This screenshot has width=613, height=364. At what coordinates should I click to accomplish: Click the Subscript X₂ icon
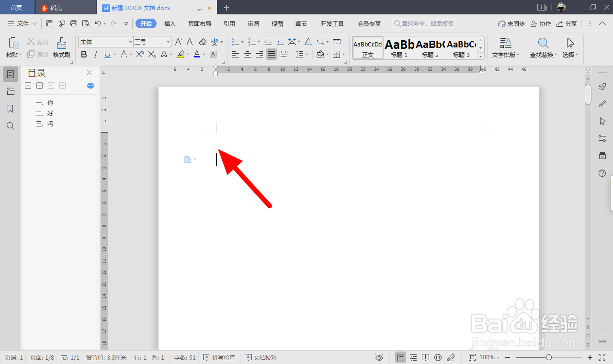[152, 55]
